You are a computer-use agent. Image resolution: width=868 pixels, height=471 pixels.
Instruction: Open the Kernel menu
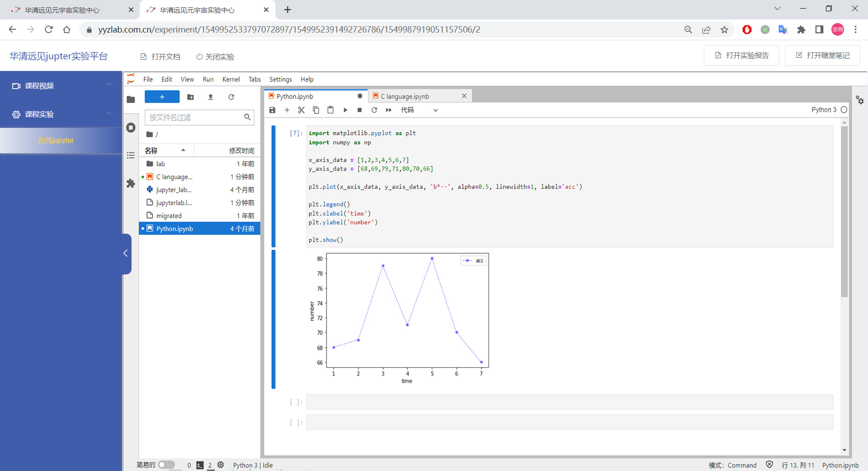231,79
